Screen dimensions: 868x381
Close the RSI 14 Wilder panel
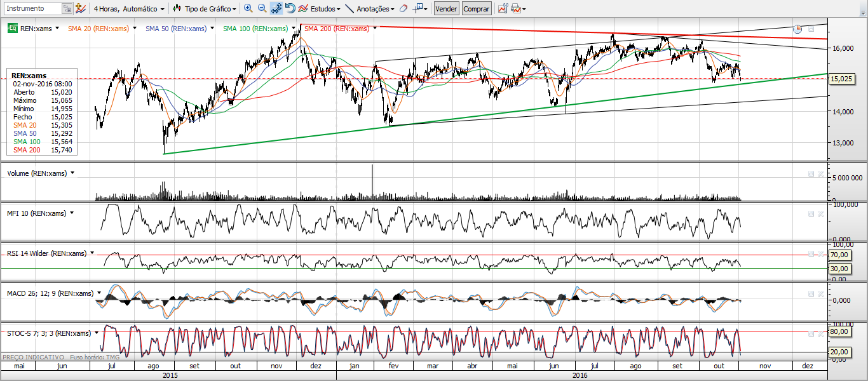(820, 253)
